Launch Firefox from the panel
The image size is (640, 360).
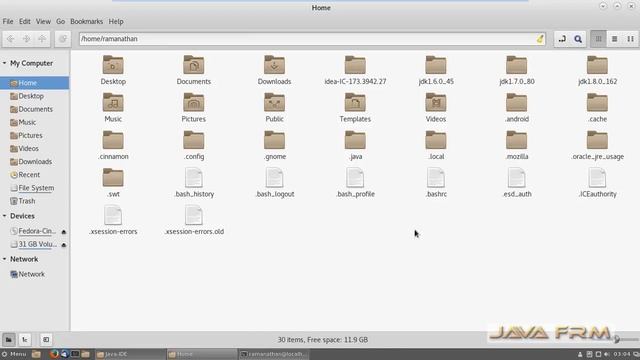click(54, 354)
